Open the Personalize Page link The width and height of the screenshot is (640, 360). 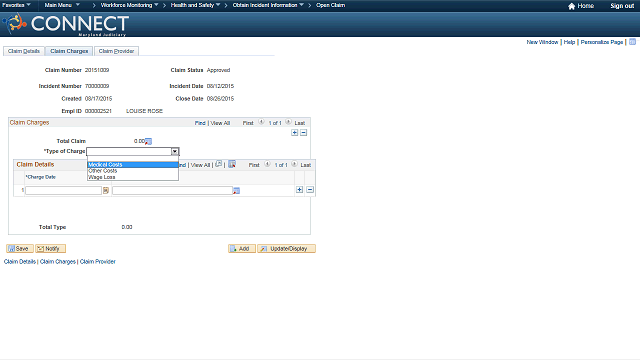pyautogui.click(x=602, y=42)
